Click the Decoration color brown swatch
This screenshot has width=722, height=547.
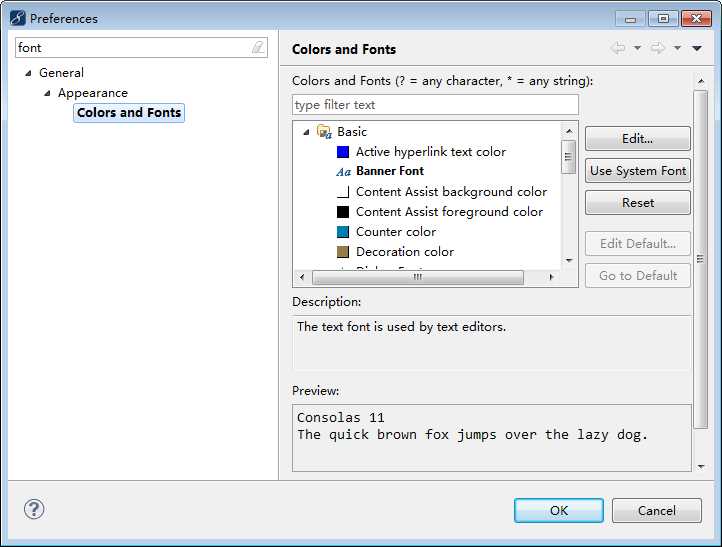[x=343, y=252]
